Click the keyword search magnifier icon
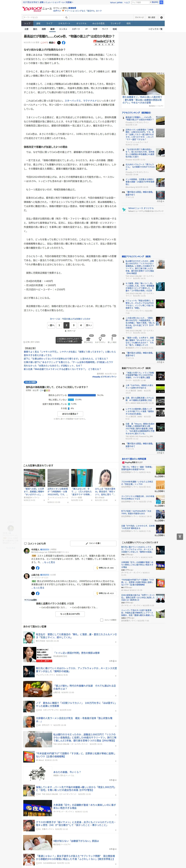Image resolution: width=186 pixels, height=868 pixels. pos(66,17)
